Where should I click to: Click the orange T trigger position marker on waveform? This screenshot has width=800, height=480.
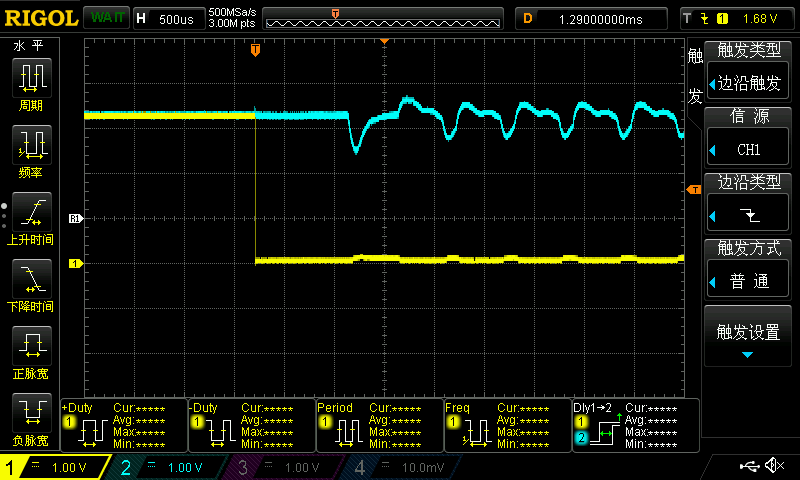tap(256, 49)
